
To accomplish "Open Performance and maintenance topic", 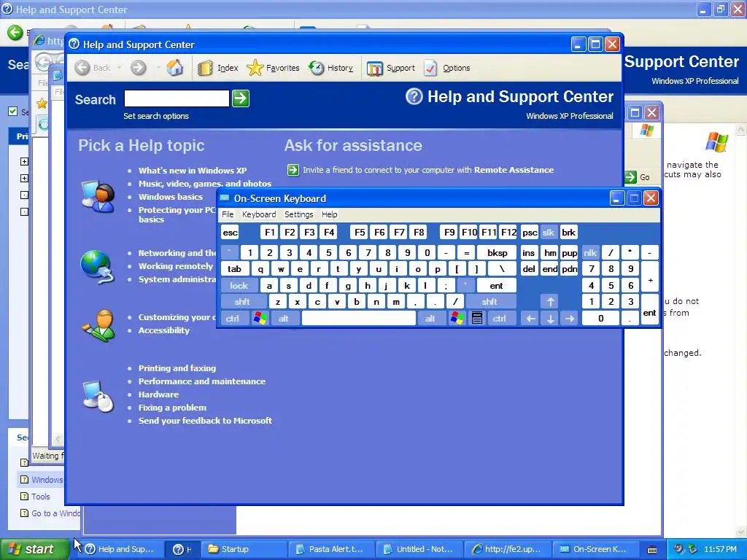I will point(202,381).
